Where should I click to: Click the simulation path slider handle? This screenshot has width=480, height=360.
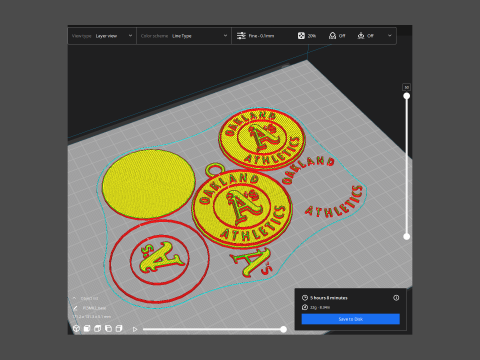pos(283,329)
